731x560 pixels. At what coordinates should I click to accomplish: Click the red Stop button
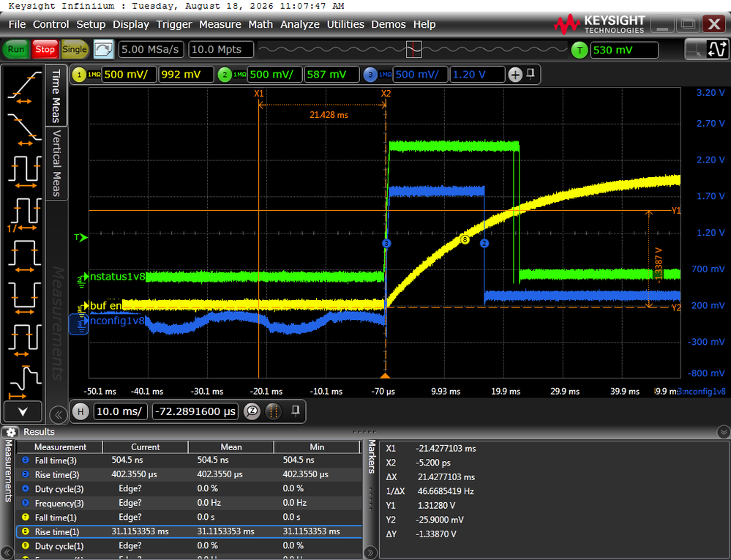pos(45,50)
